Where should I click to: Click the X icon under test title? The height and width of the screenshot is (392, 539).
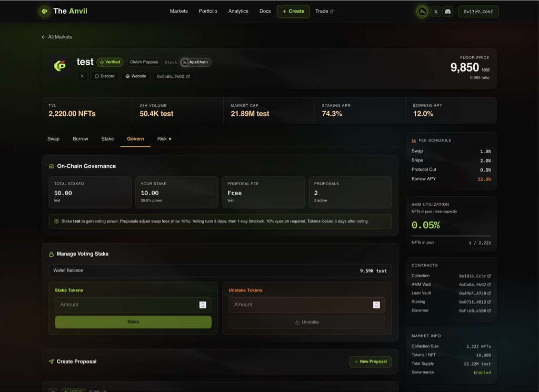click(82, 76)
